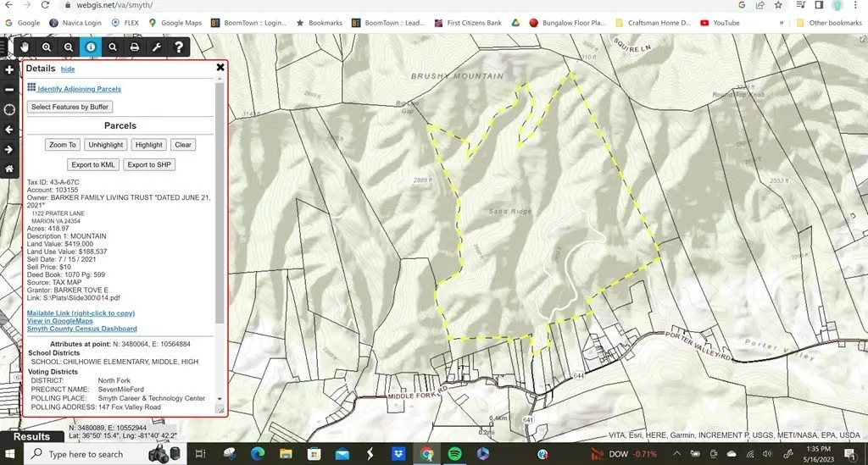Toggle the Unhighlight parcel button
The image size is (868, 465).
coord(106,145)
